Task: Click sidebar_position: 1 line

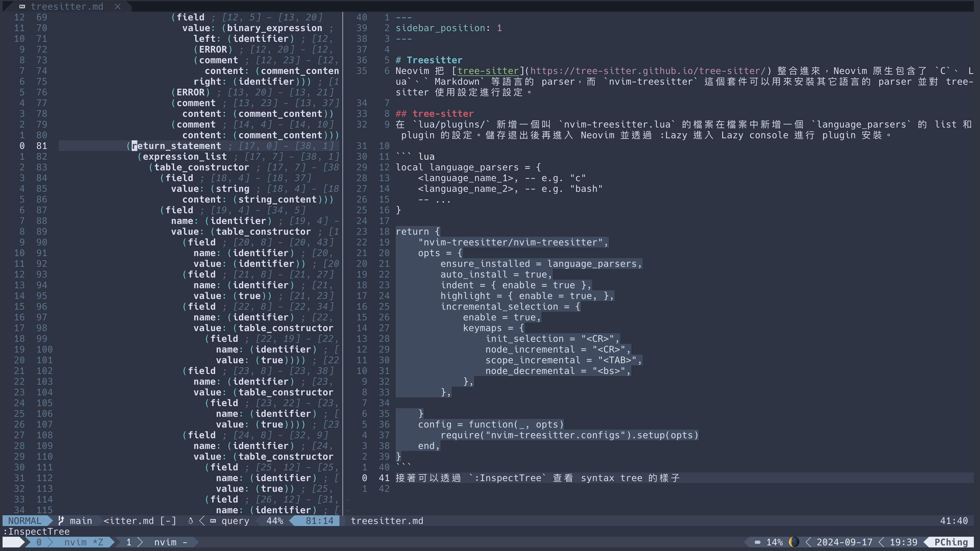Action: click(x=449, y=28)
